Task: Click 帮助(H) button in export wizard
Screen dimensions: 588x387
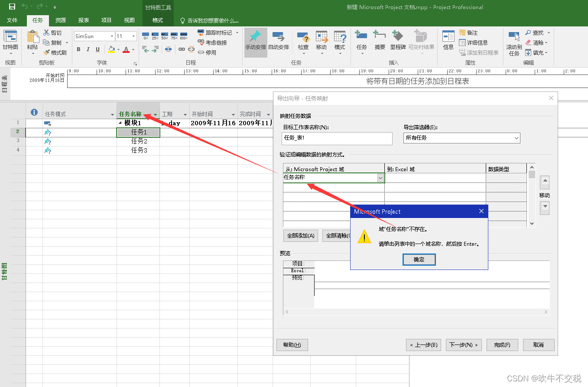Action: [x=292, y=345]
